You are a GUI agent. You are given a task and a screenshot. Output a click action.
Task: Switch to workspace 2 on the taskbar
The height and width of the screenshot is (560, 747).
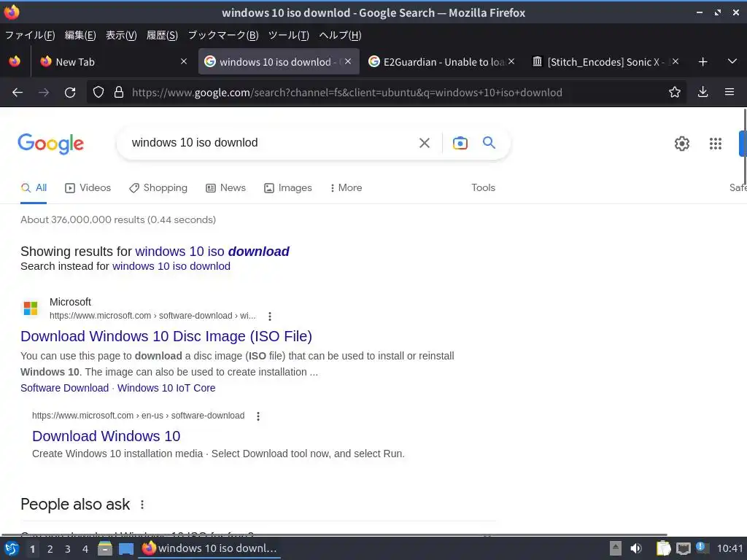coord(50,549)
